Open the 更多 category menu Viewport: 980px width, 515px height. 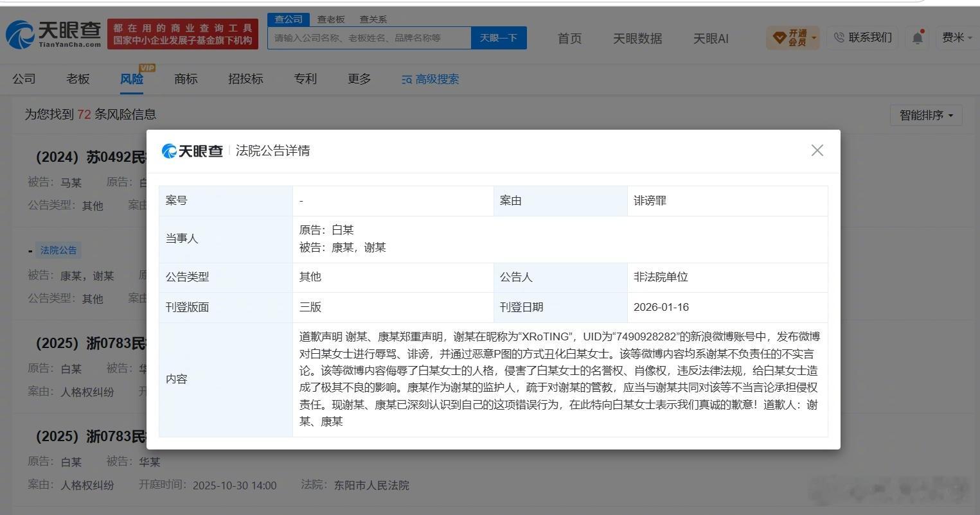tap(359, 79)
